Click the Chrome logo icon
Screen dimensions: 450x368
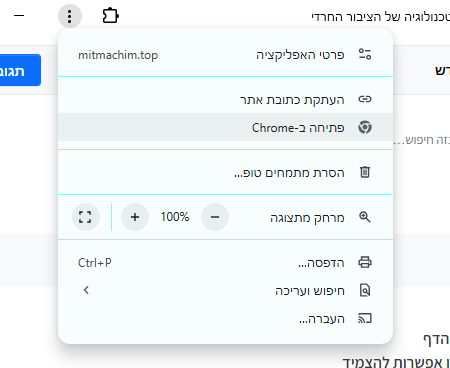[x=365, y=127]
